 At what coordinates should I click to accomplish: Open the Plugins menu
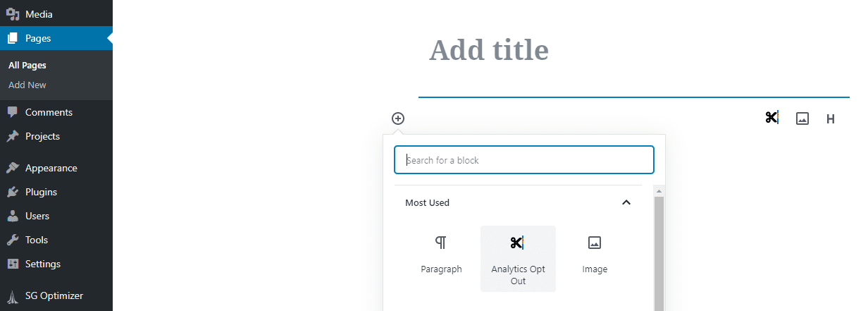click(x=41, y=193)
